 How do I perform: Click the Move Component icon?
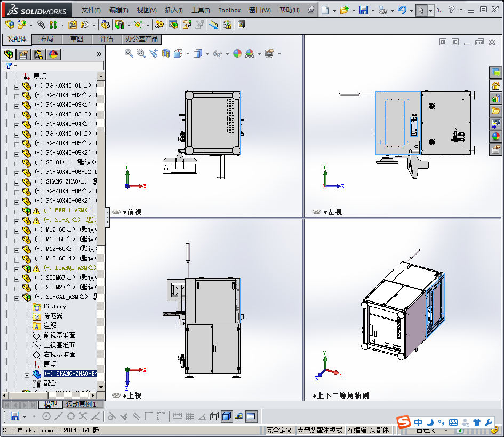(x=85, y=25)
